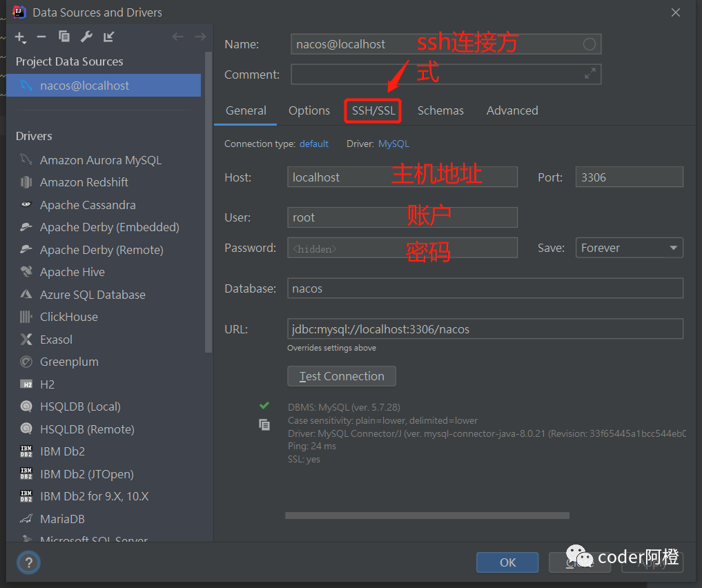Duplicate the selected data source
702x588 pixels.
(x=64, y=37)
